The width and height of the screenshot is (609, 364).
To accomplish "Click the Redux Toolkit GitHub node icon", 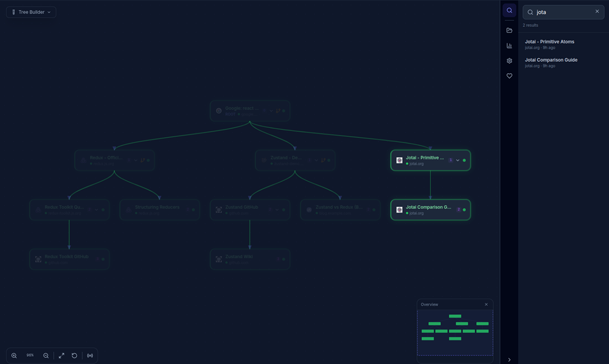I will 38,259.
